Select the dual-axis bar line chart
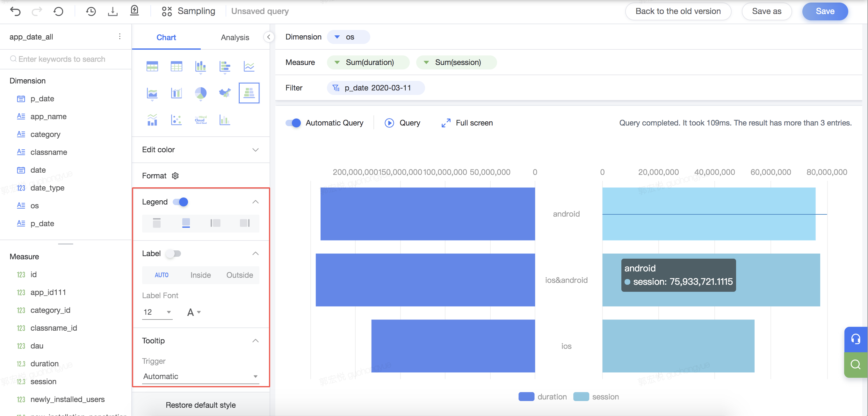Image resolution: width=868 pixels, height=416 pixels. [177, 93]
